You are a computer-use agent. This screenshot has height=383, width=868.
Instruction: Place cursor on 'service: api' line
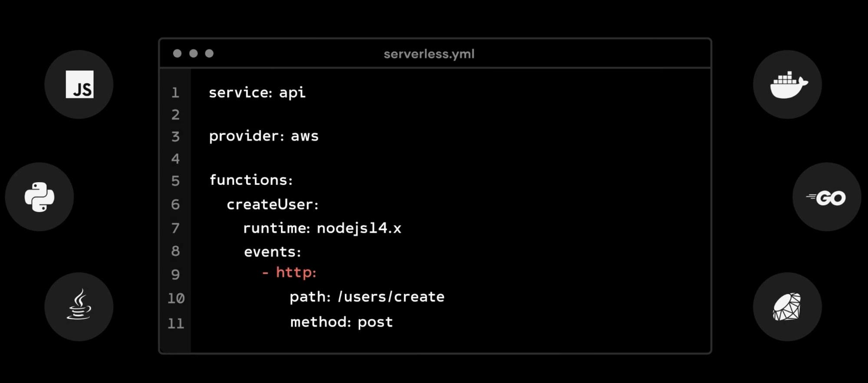tap(257, 92)
